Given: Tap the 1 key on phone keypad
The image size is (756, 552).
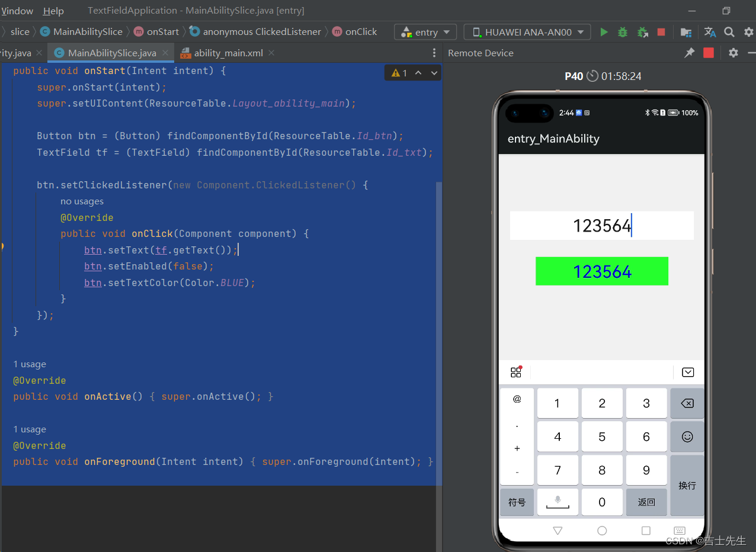Looking at the screenshot, I should pos(558,403).
